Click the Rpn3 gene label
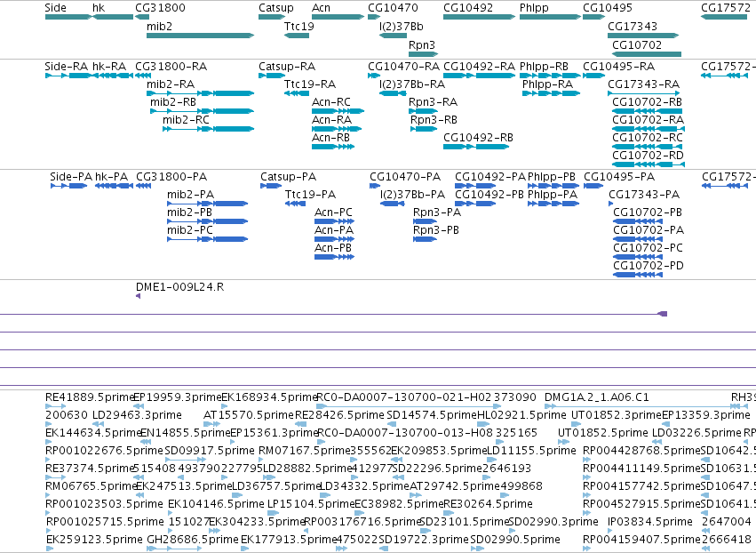The width and height of the screenshot is (756, 553). pyautogui.click(x=422, y=44)
